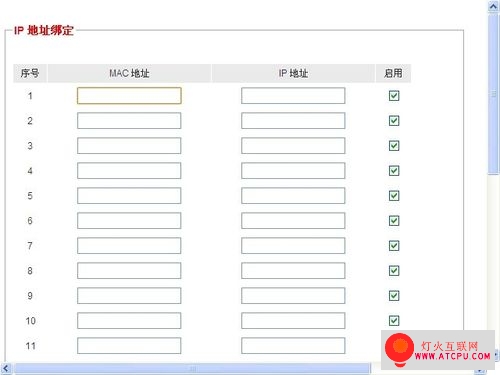
Task: Click the MAC address field in row 5
Action: click(x=129, y=196)
